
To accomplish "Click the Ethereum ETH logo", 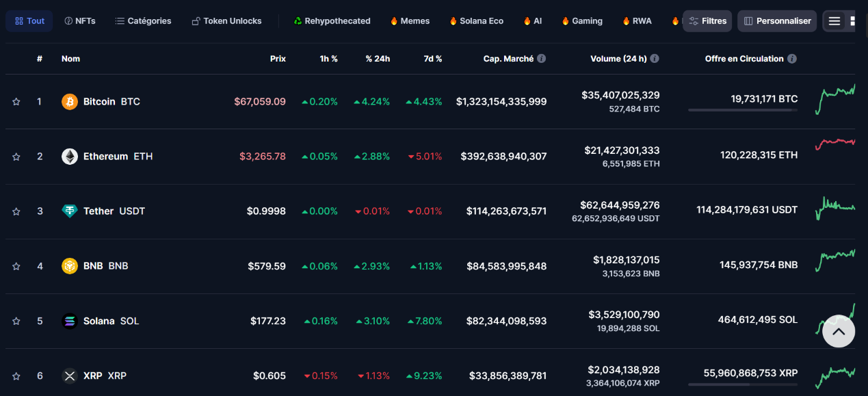I will [69, 156].
